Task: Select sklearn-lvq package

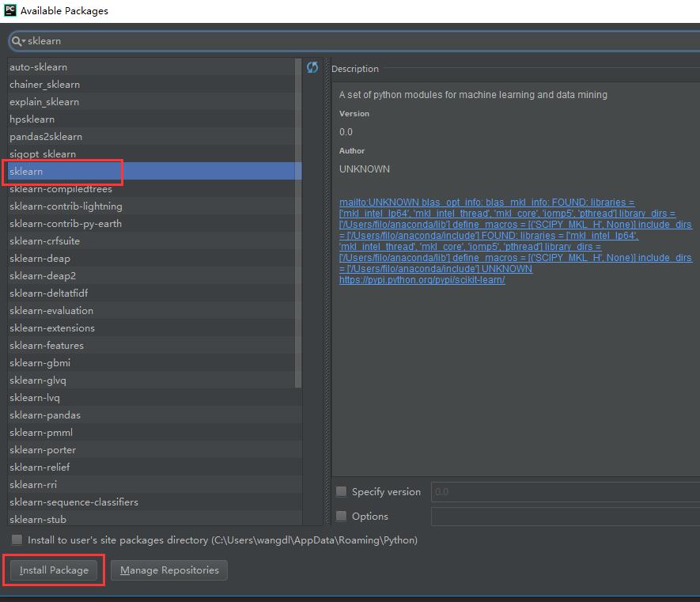Action: [x=154, y=398]
